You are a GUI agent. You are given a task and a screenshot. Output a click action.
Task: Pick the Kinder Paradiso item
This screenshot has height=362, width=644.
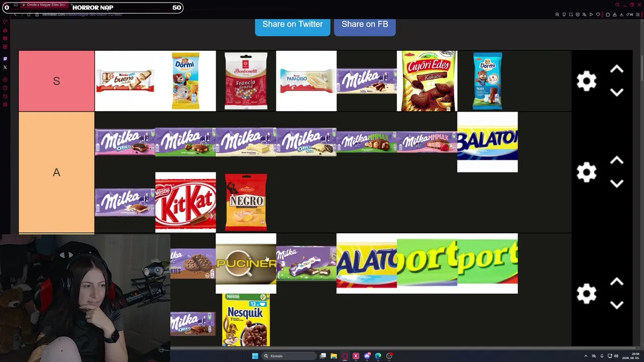pos(306,81)
